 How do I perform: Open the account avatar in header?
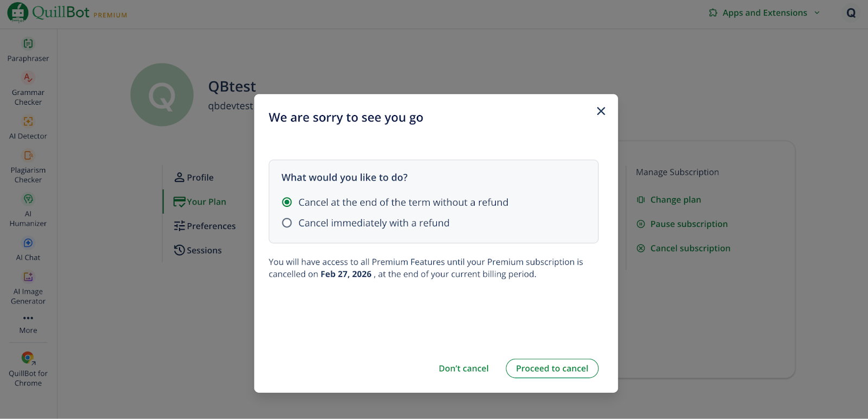(851, 13)
